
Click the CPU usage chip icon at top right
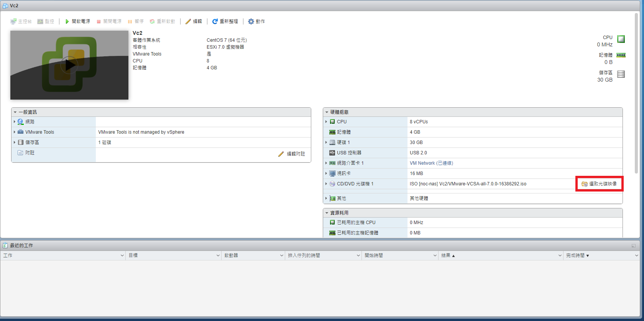point(621,39)
